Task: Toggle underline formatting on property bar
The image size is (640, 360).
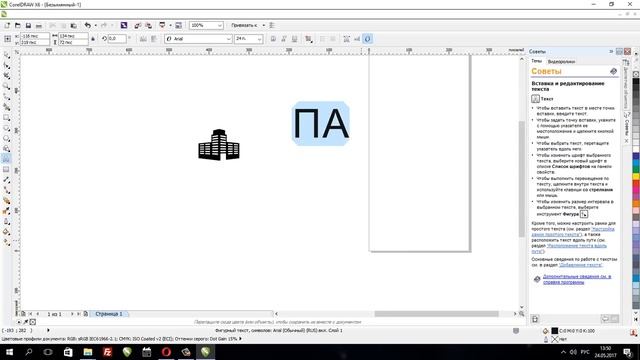Action: pyautogui.click(x=294, y=39)
